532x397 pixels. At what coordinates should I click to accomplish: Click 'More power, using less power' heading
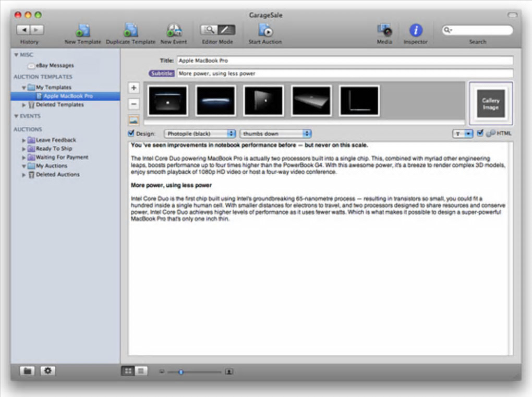[x=172, y=185]
